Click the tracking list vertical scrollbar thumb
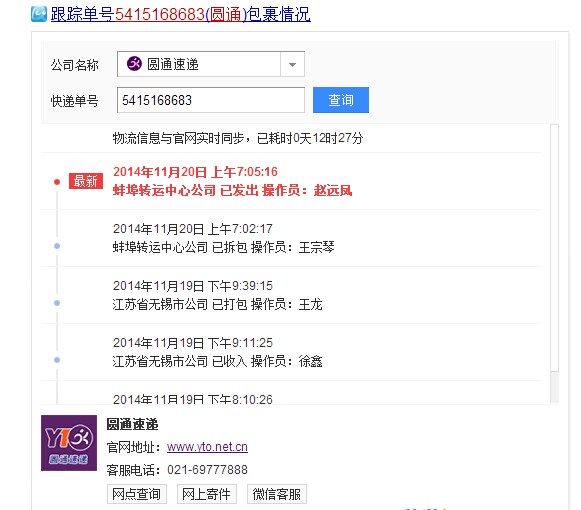This screenshot has height=510, width=581. (554, 248)
